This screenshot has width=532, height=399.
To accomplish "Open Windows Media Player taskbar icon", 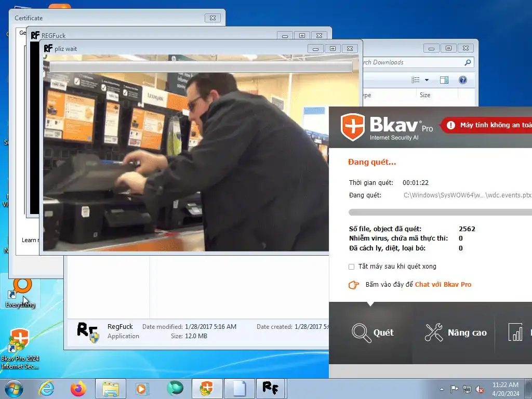I will click(x=142, y=389).
